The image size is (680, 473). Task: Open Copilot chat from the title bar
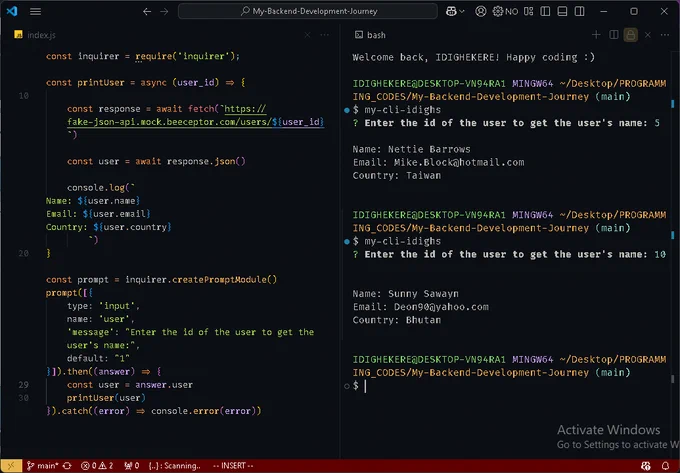[x=451, y=11]
